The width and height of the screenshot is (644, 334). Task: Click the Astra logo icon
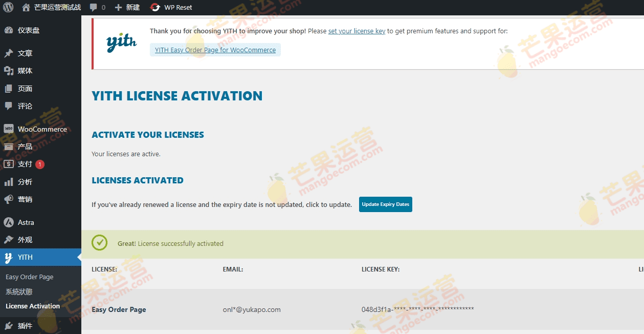[x=9, y=222]
